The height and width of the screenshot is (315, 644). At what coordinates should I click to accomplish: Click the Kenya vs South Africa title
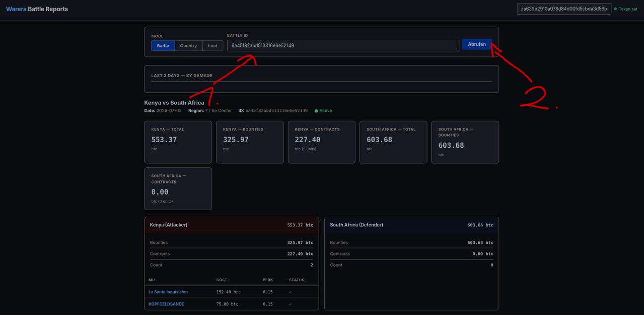[174, 103]
